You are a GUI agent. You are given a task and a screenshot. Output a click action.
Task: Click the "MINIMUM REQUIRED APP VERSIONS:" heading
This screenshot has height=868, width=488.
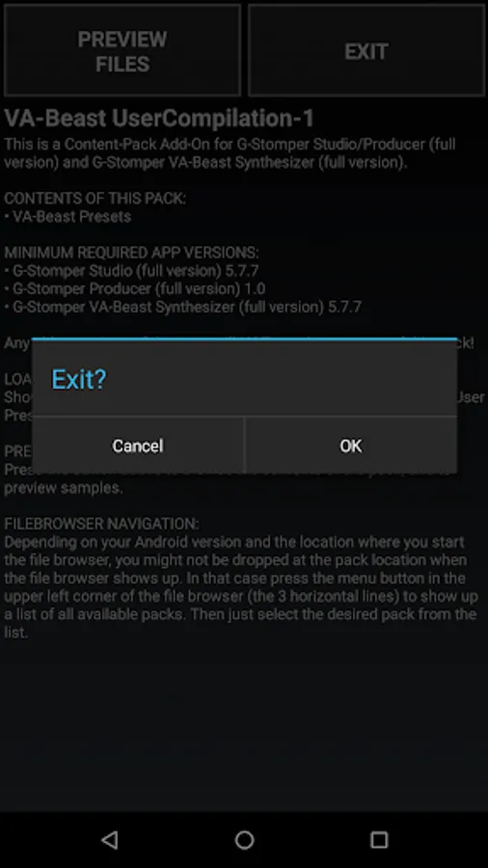(x=131, y=253)
